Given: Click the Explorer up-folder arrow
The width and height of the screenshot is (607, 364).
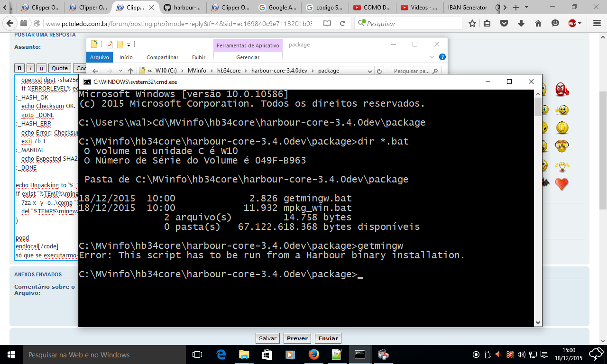Looking at the screenshot, I should pyautogui.click(x=131, y=71).
